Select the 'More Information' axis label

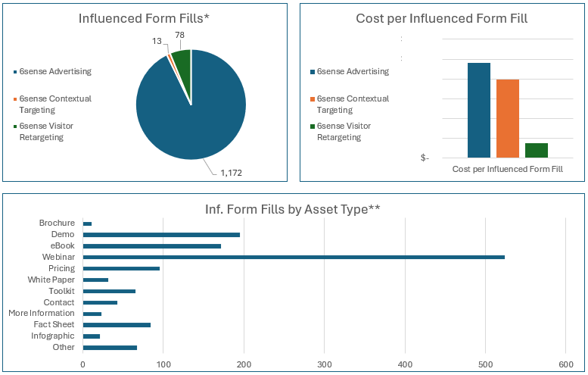[42, 313]
